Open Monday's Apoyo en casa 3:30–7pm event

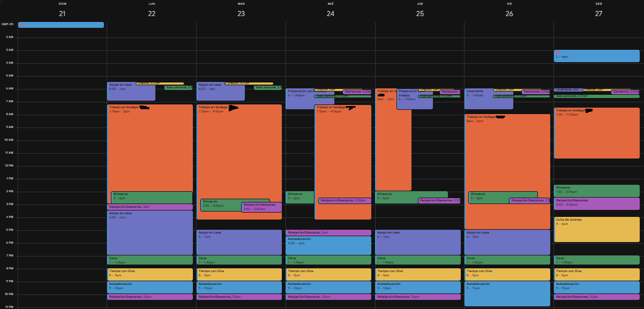(150, 233)
